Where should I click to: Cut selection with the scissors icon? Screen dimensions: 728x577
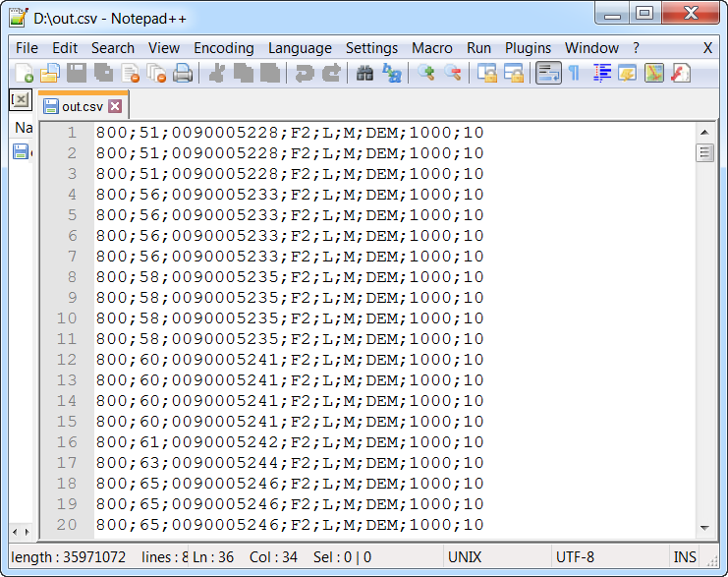click(x=216, y=74)
